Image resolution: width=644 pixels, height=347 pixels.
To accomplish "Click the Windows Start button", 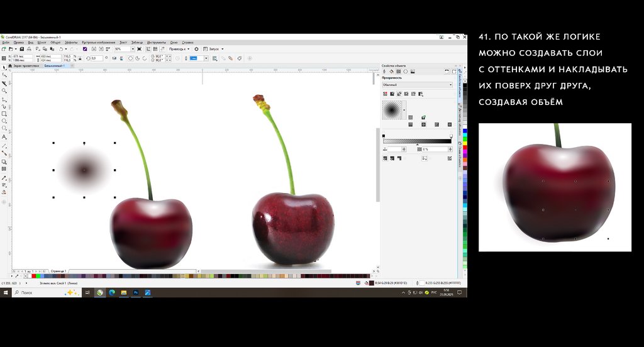I will (6, 292).
